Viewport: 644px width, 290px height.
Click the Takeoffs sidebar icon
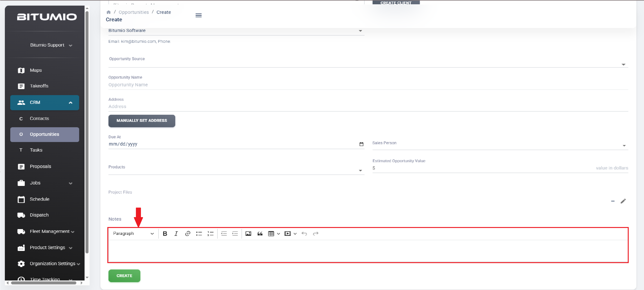click(x=21, y=86)
